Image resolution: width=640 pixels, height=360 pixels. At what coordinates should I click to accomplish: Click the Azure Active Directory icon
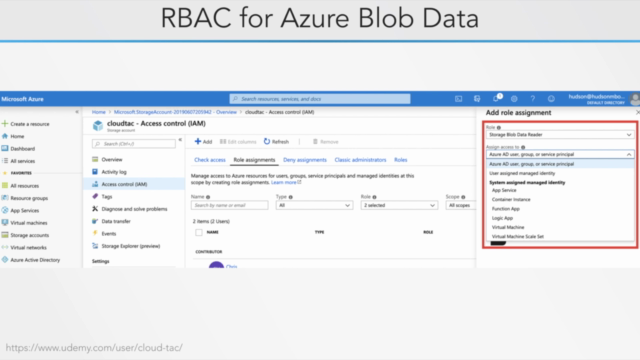click(5, 260)
